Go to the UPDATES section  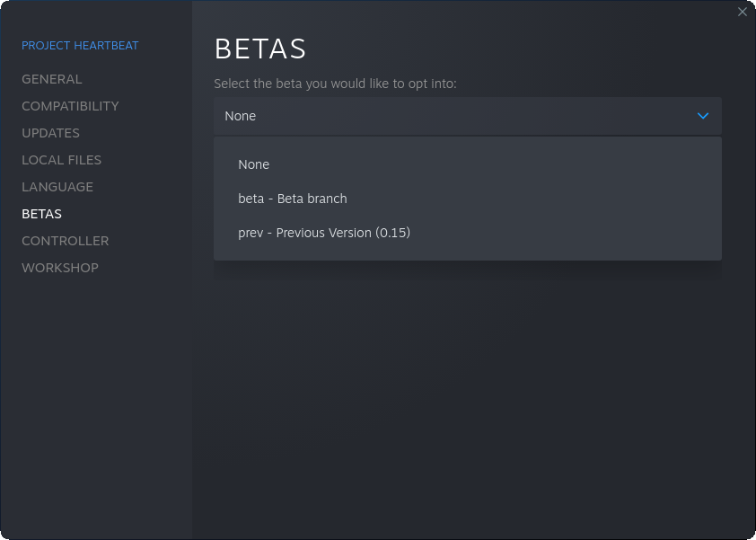50,133
